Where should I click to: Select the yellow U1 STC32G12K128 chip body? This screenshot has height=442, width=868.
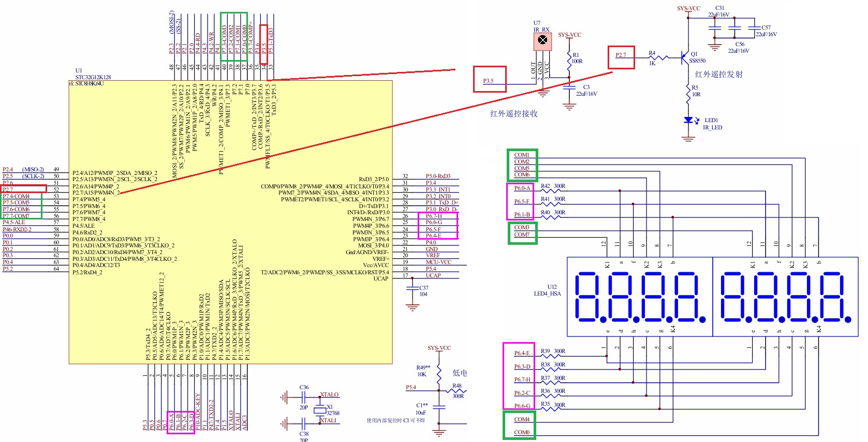coord(230,223)
